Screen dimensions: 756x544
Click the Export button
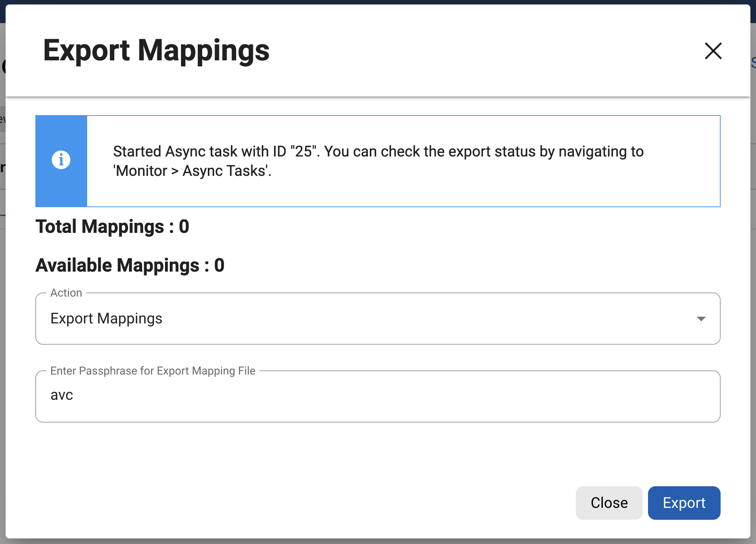684,503
